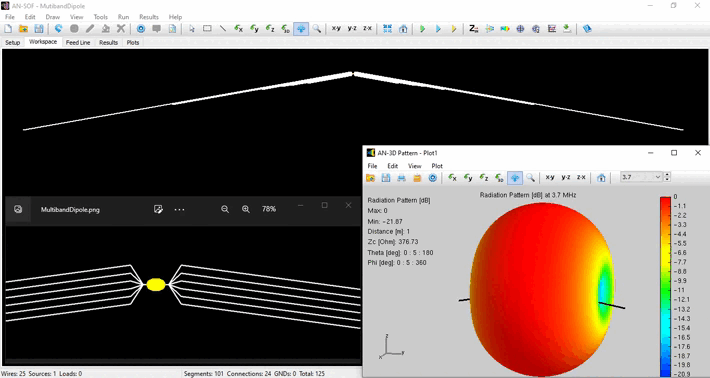Open settings gear icon in AN-SOF toolbar
Viewport: 710px width, 378px height.
[141, 29]
